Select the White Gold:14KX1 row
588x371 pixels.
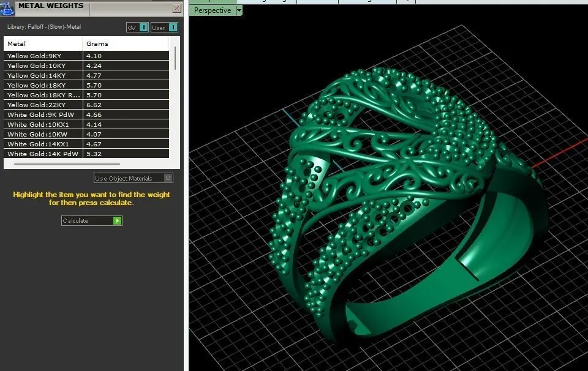pyautogui.click(x=86, y=143)
